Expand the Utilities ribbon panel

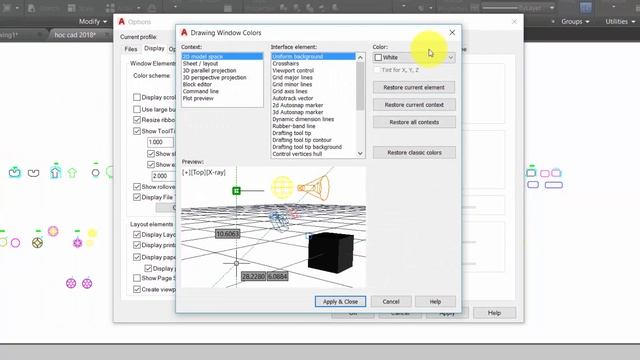[x=620, y=21]
